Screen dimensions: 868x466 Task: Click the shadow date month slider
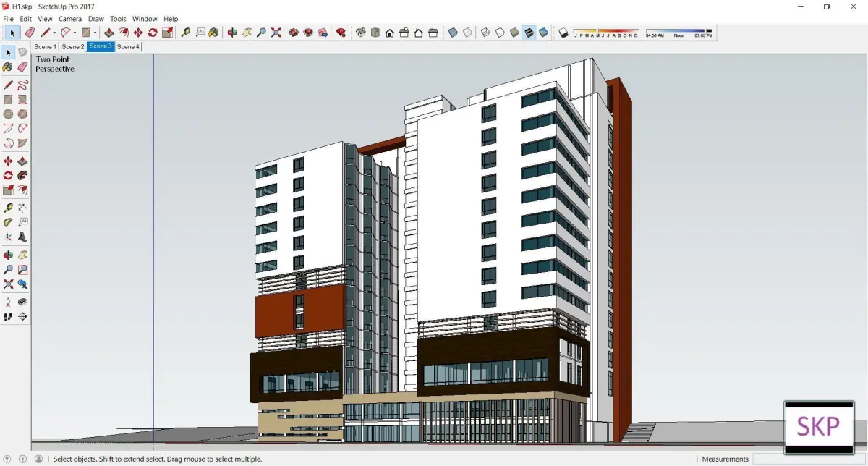[605, 33]
